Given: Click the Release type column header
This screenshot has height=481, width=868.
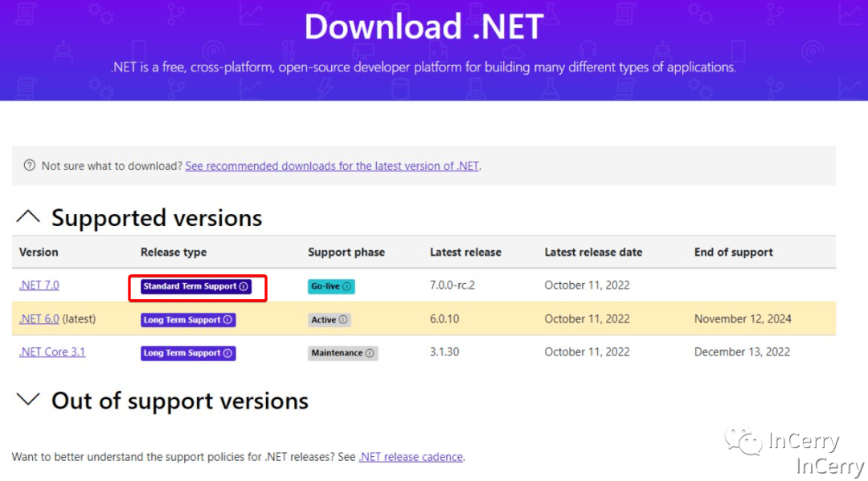Looking at the screenshot, I should [x=174, y=253].
